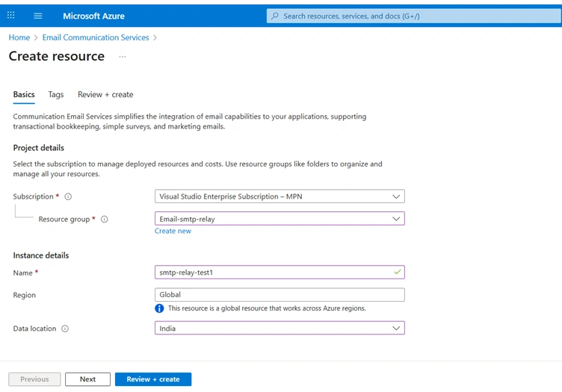Click the Subscription field label

point(34,196)
